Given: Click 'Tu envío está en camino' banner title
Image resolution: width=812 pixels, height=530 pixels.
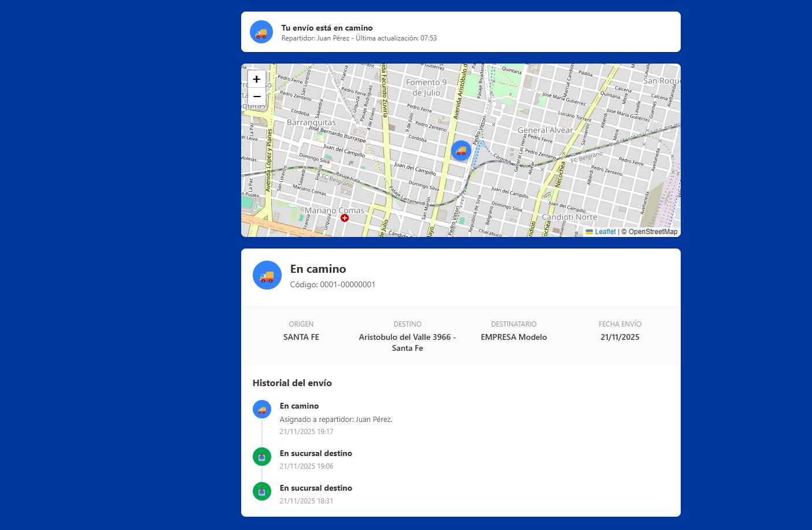Looking at the screenshot, I should [x=327, y=28].
